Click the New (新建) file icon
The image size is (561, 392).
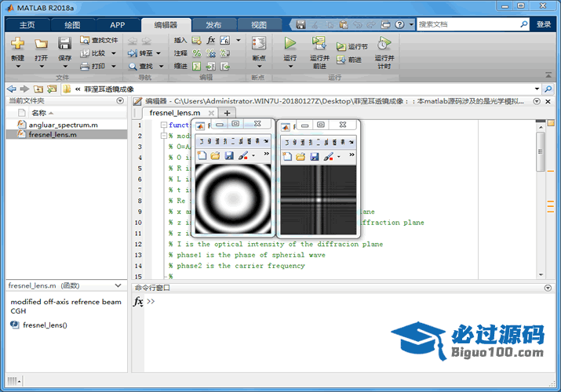pos(17,44)
